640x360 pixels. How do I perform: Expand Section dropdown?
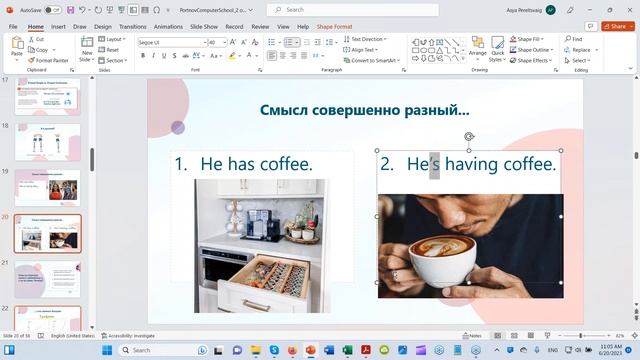(113, 60)
